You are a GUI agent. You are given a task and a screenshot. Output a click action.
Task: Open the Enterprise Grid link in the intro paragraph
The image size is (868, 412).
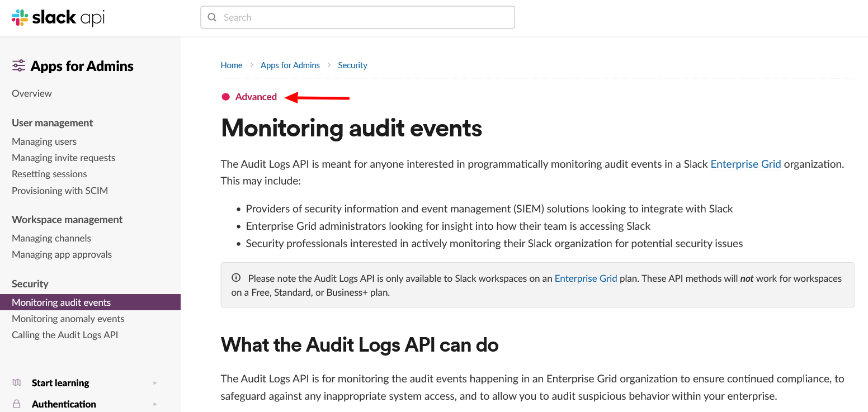pyautogui.click(x=746, y=164)
